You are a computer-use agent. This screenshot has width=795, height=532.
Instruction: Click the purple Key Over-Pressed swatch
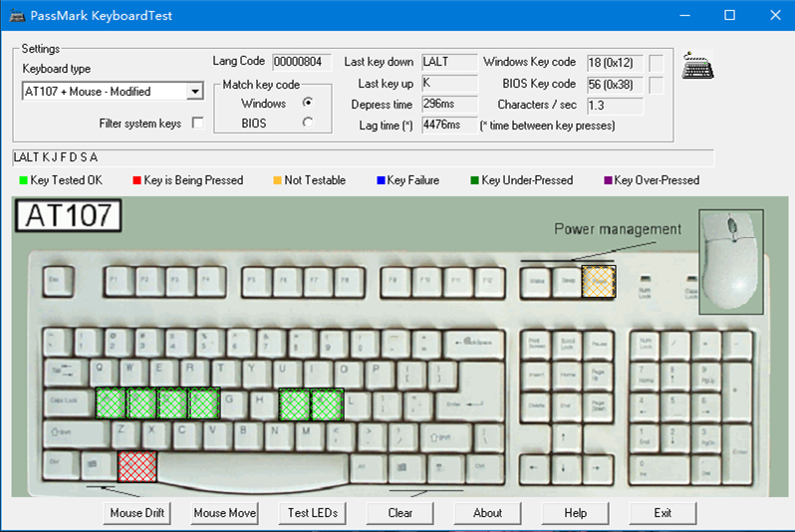pos(608,180)
